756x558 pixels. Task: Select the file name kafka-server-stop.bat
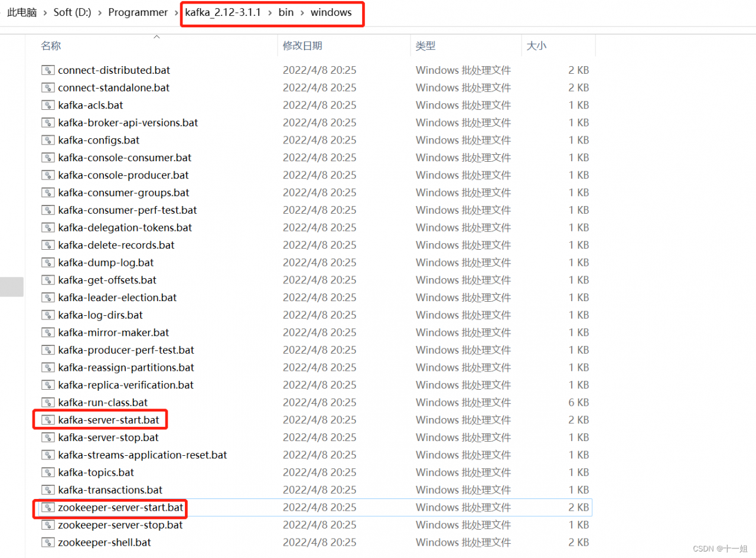[108, 438]
